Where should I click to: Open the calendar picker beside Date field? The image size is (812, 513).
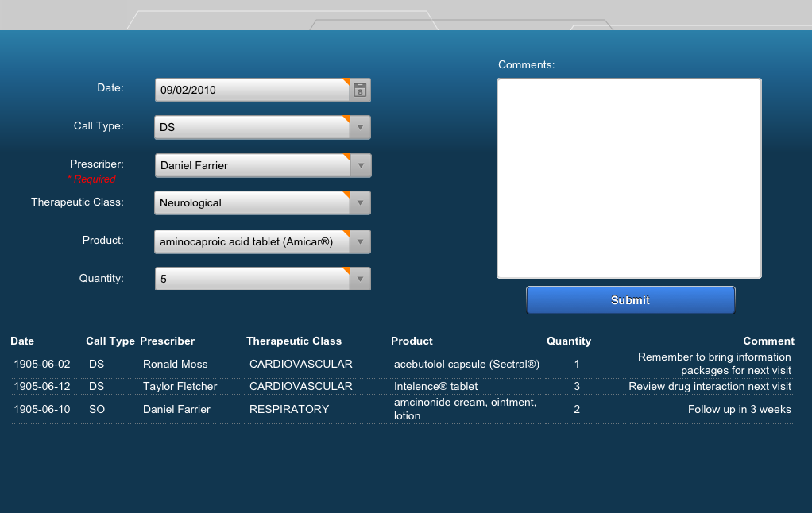coord(360,91)
